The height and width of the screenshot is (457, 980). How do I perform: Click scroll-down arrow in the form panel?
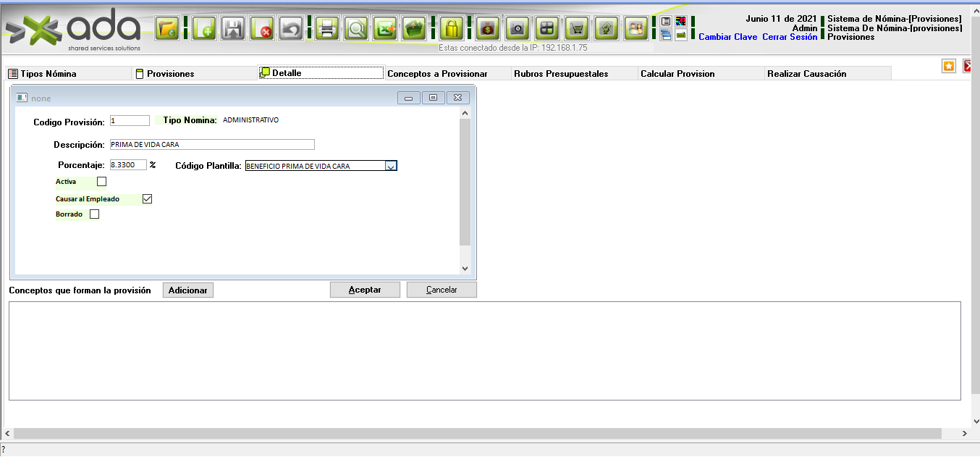click(465, 269)
